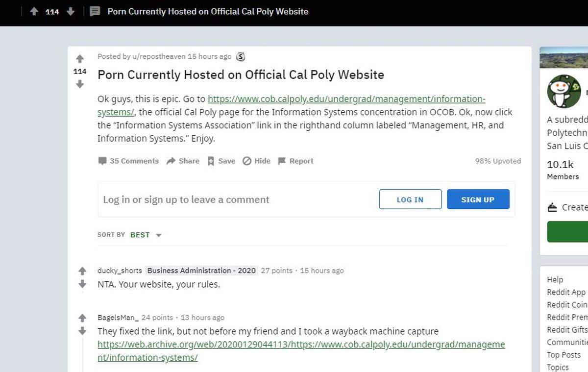Screen dimensions: 588x372
Task: Open the 35 Comments link
Action: tap(128, 161)
